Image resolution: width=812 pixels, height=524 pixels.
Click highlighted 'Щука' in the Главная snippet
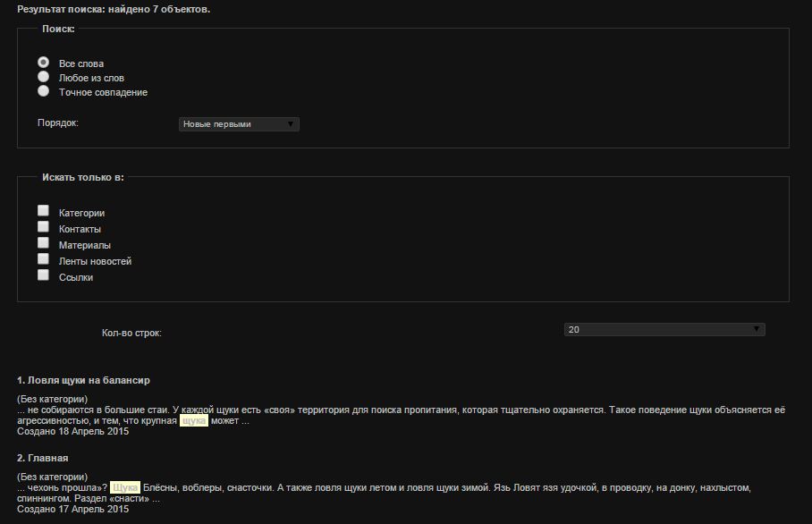click(125, 487)
